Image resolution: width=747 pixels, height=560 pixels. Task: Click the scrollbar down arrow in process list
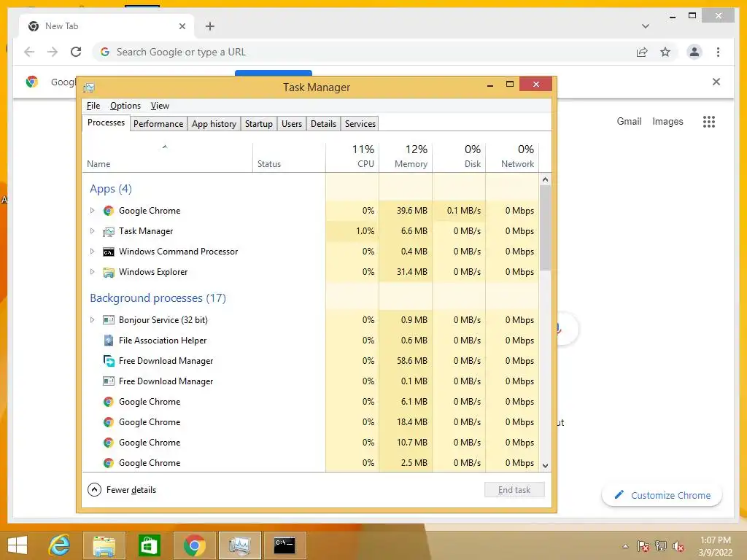(x=546, y=466)
